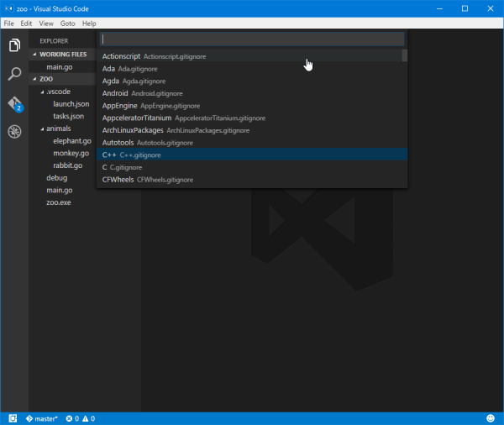Open main.go under Working Files
The width and height of the screenshot is (504, 425).
[60, 67]
